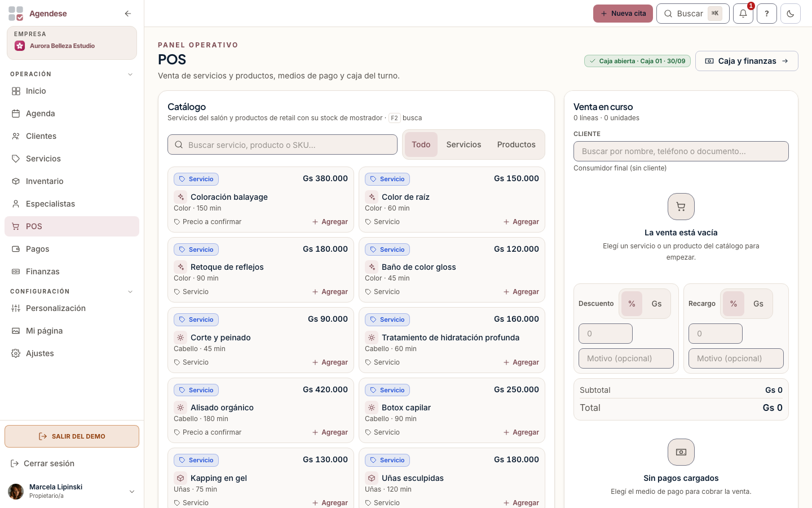Expand Marcela Lipinski user menu

click(x=132, y=492)
